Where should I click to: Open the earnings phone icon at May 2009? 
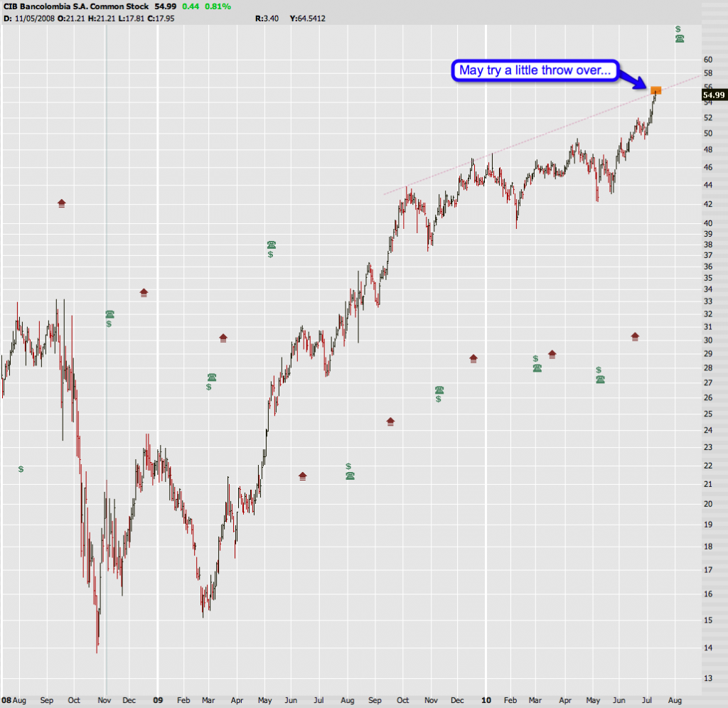[272, 245]
